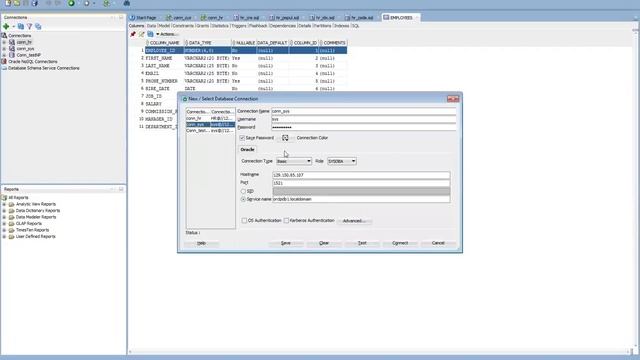Click the green Run icon in main toolbar
Viewport: 640px width, 360px height.
point(71,3)
